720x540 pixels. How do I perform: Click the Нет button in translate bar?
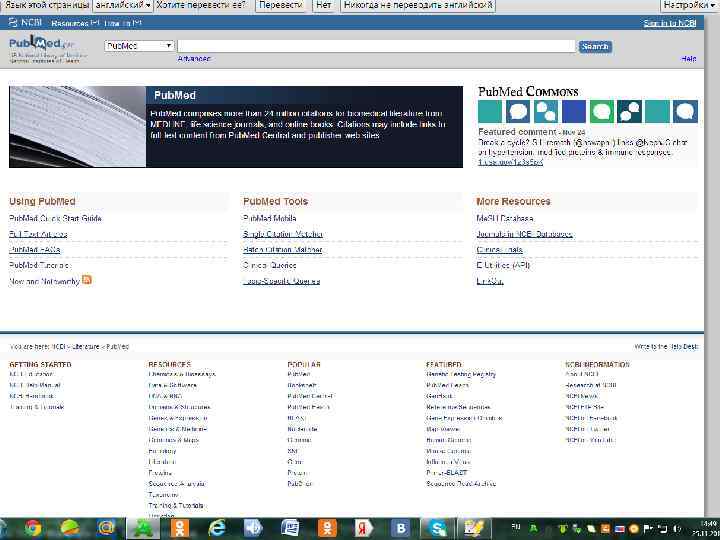click(324, 6)
